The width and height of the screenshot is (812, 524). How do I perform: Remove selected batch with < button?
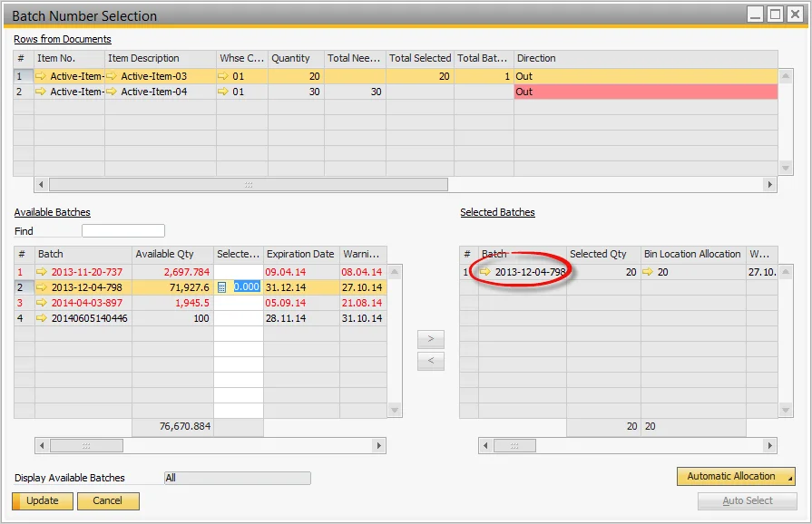click(431, 361)
